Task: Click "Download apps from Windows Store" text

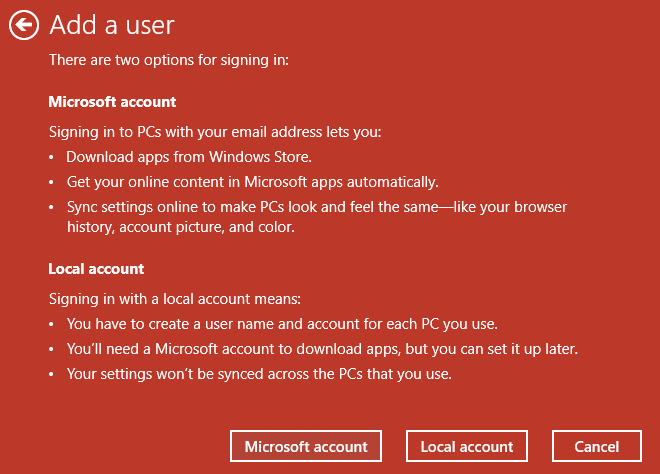Action: click(189, 157)
